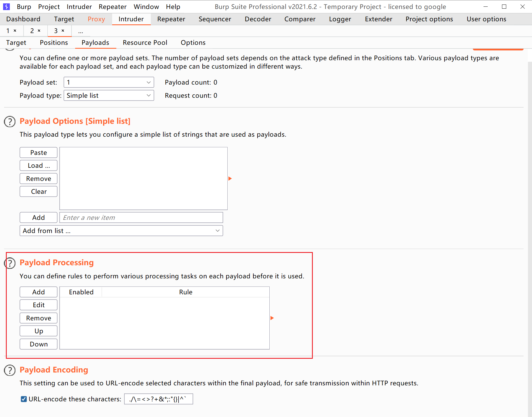Screen dimensions: 532x417
Task: Open the Positions sub-tab
Action: tap(54, 43)
